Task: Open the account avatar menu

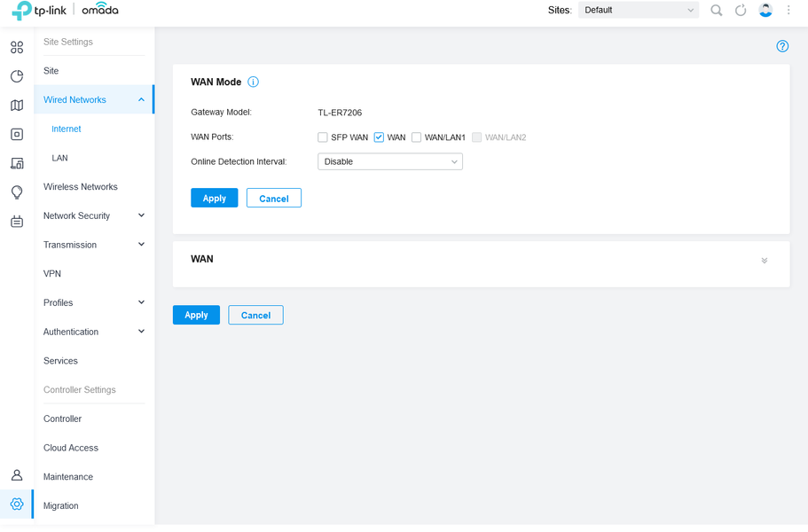Action: pos(765,10)
